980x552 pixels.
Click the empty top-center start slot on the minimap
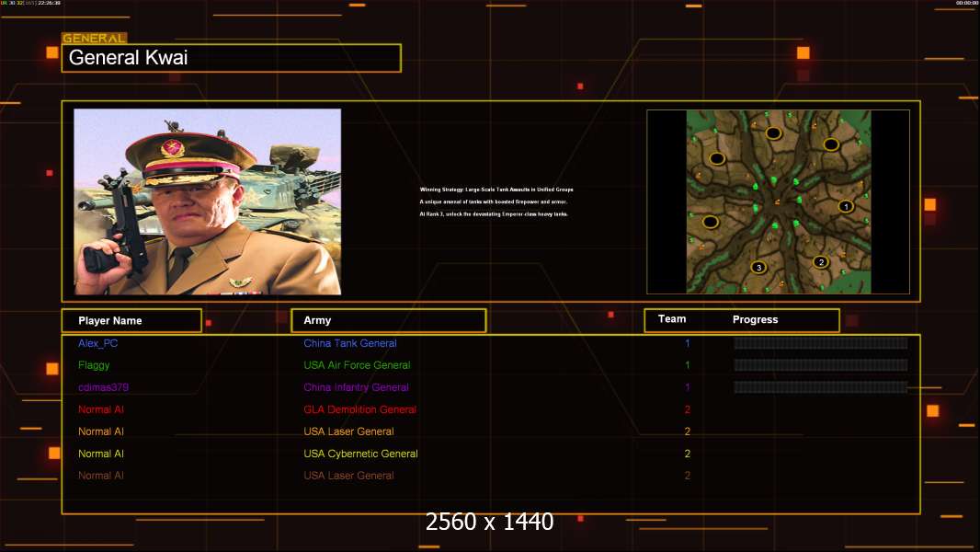[x=774, y=133]
